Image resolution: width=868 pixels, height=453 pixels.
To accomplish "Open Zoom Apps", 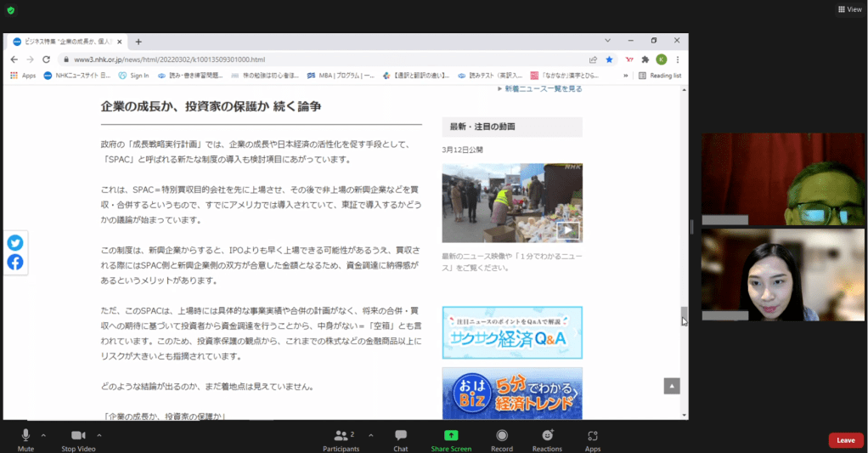I will (x=593, y=438).
